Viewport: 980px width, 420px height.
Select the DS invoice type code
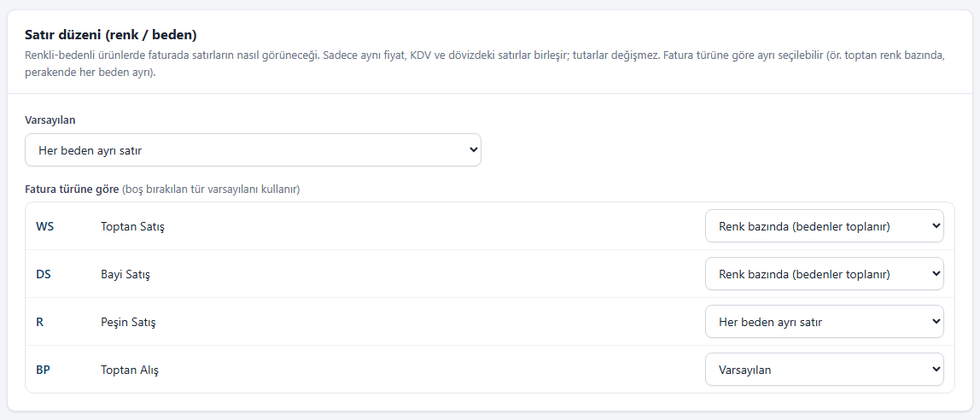point(44,274)
